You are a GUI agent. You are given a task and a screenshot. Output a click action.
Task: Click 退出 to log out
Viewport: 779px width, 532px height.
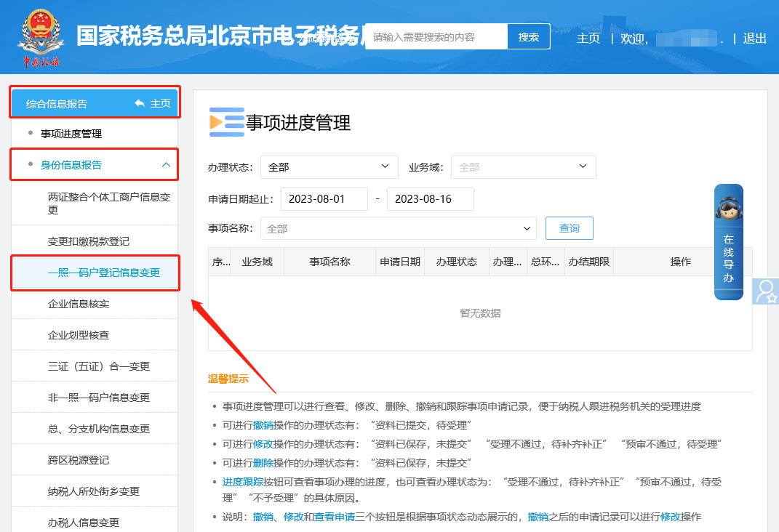[x=754, y=39]
